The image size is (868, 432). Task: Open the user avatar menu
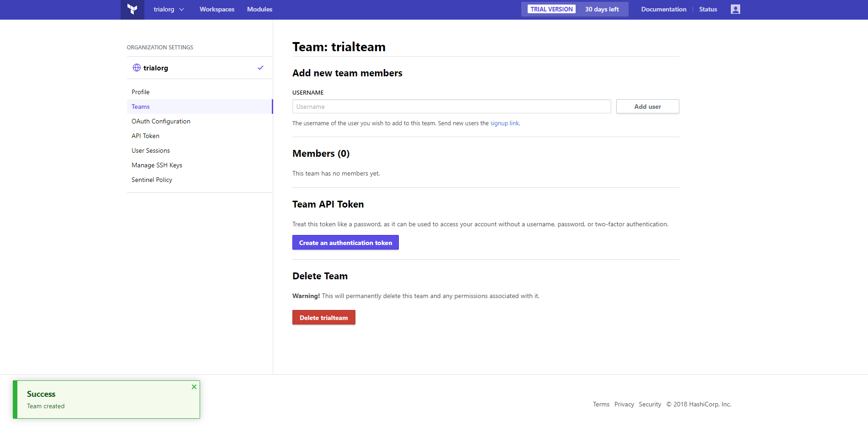pos(735,9)
